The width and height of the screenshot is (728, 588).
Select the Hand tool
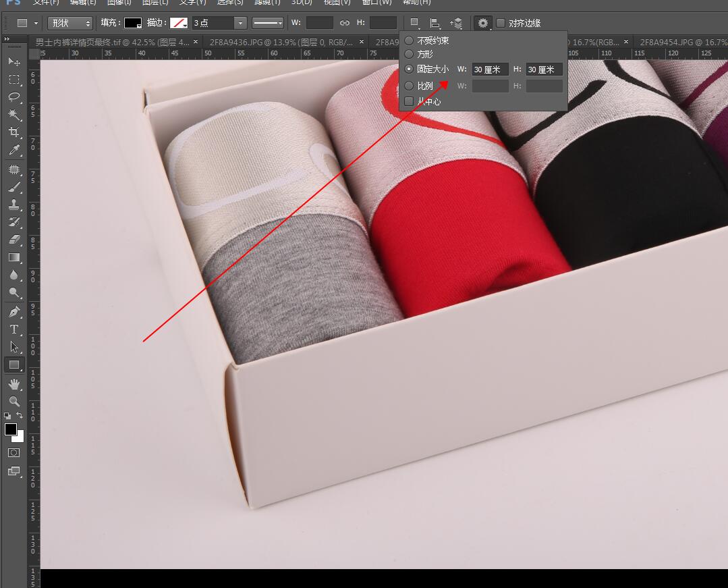pos(14,384)
